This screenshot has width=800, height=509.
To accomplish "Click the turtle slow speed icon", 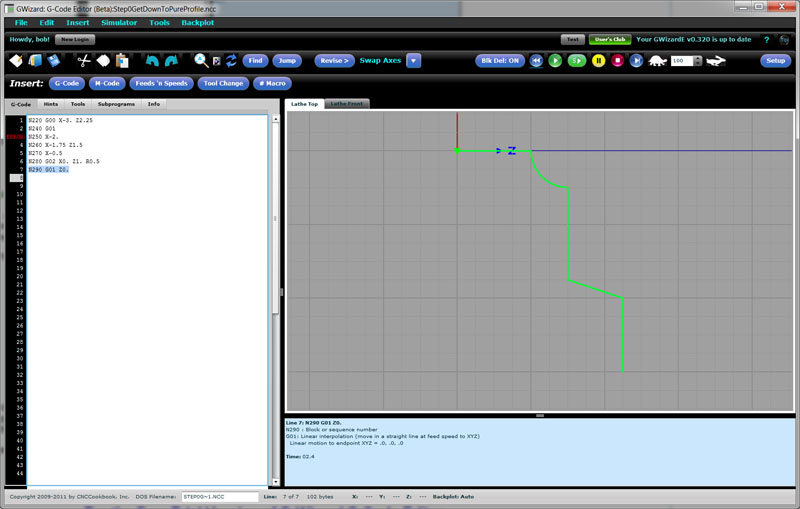I will tap(658, 61).
